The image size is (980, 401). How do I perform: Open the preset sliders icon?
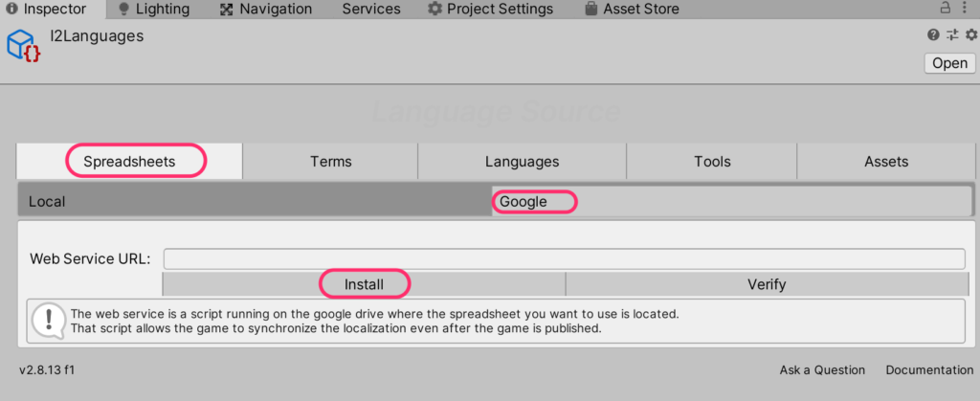[x=952, y=35]
